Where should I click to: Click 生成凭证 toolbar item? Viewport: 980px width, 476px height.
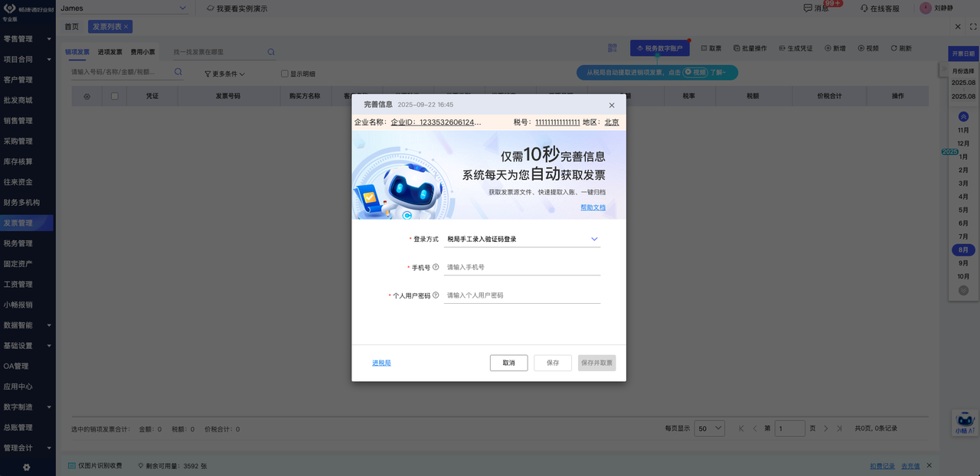pyautogui.click(x=795, y=47)
